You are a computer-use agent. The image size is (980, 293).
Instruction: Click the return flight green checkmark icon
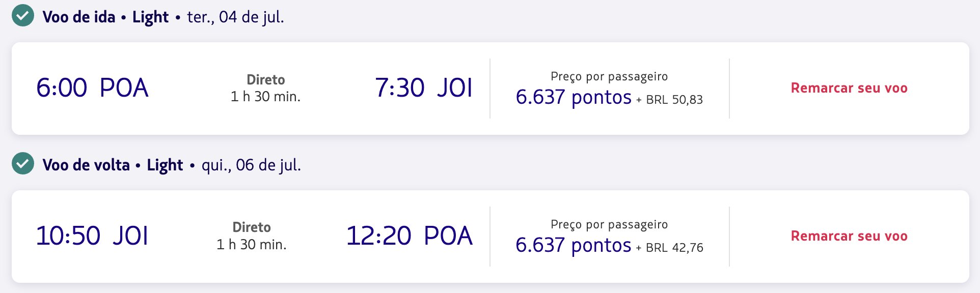point(23,164)
